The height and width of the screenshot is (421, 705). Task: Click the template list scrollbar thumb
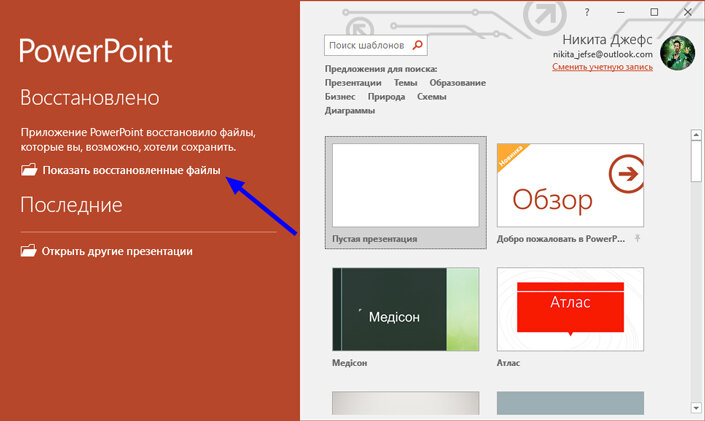click(696, 161)
